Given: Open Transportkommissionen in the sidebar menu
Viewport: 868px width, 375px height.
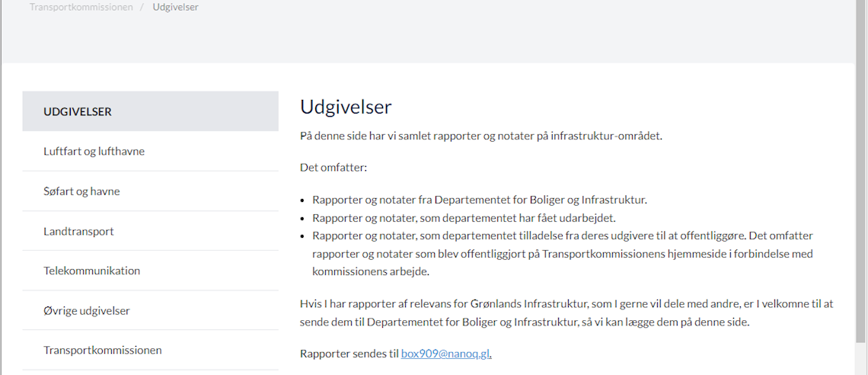Looking at the screenshot, I should click(103, 350).
